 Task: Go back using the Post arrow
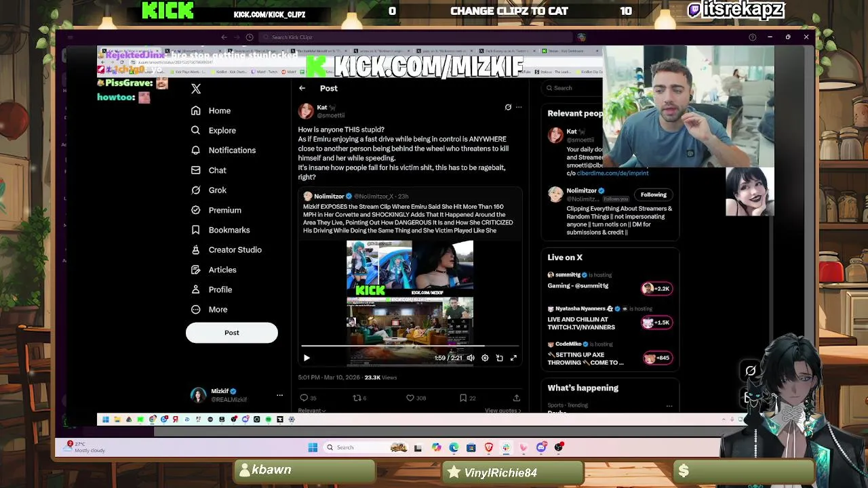(x=302, y=88)
